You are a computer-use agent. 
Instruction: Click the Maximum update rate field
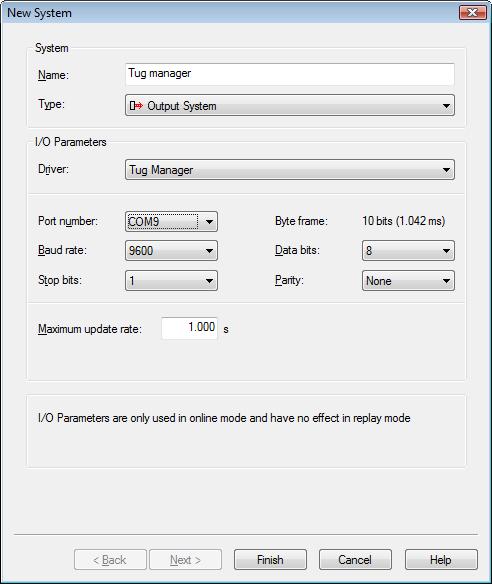[x=190, y=328]
